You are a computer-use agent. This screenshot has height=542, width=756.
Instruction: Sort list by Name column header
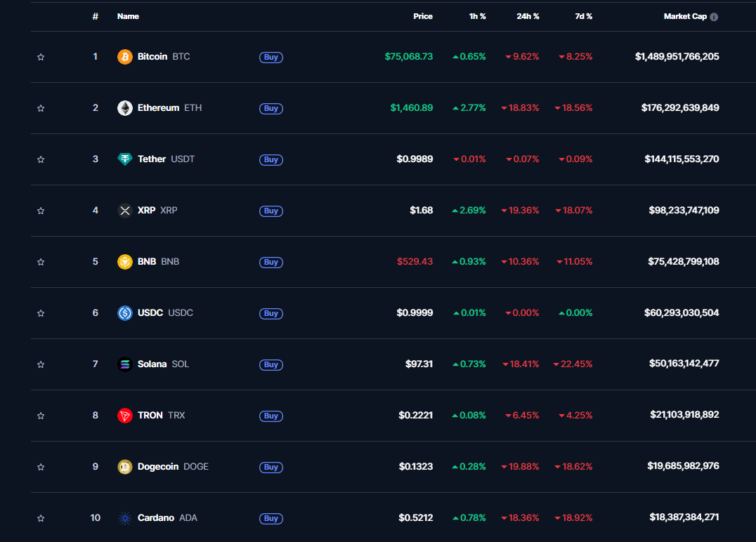pyautogui.click(x=129, y=16)
